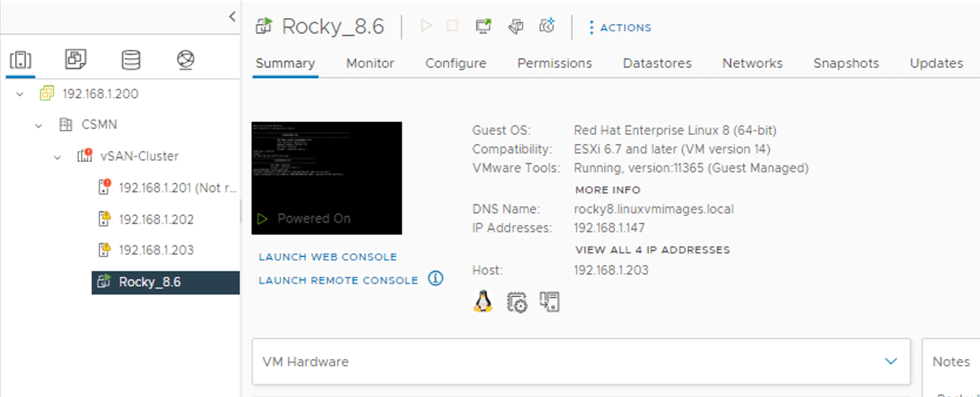Click Guest OS Red Hat Enterprise Linux text
The image size is (980, 397).
click(x=675, y=131)
